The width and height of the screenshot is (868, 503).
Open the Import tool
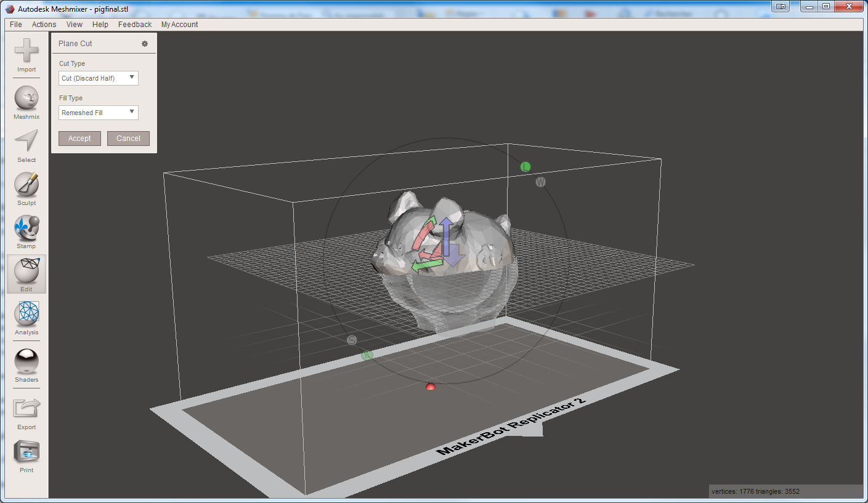(x=26, y=55)
